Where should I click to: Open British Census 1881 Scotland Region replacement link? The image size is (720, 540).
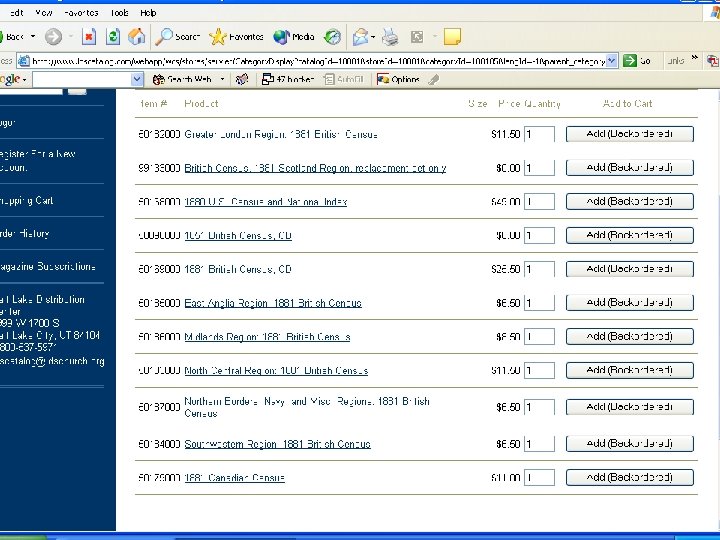pyautogui.click(x=315, y=169)
